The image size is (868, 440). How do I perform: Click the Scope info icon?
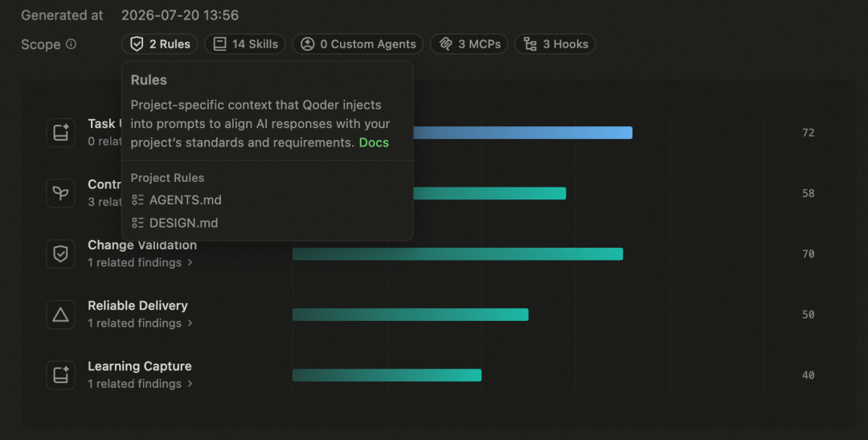71,43
